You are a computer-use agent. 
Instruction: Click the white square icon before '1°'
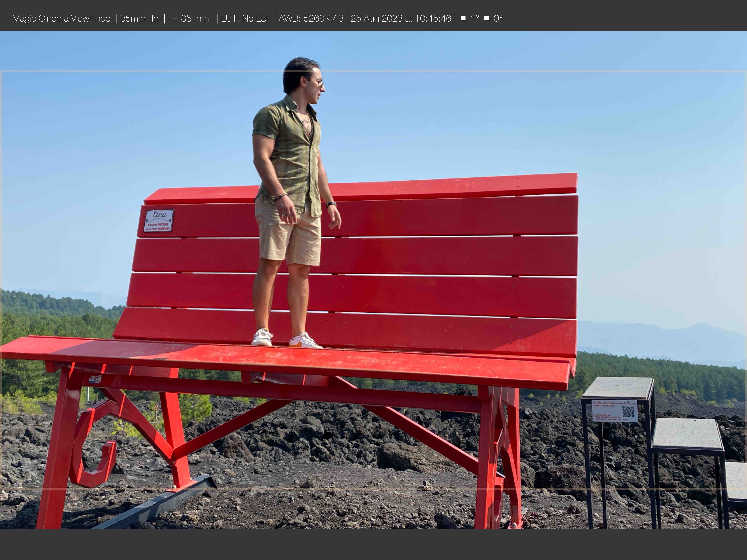coord(463,18)
